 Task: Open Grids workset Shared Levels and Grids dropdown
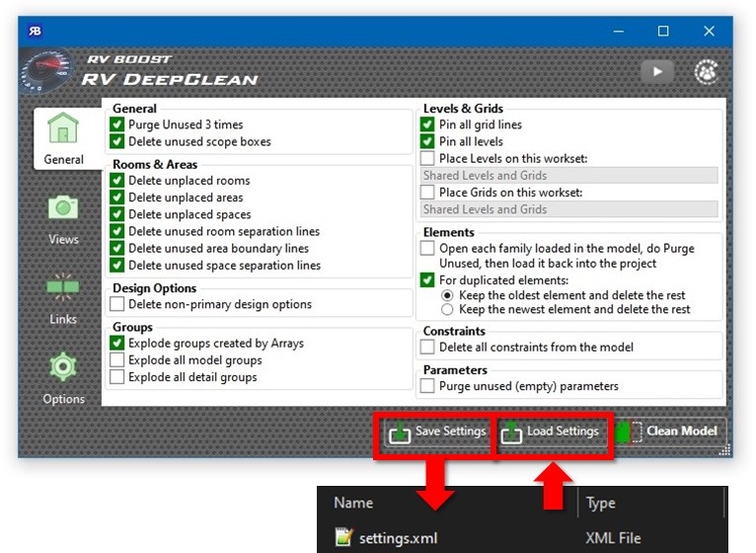pos(568,209)
